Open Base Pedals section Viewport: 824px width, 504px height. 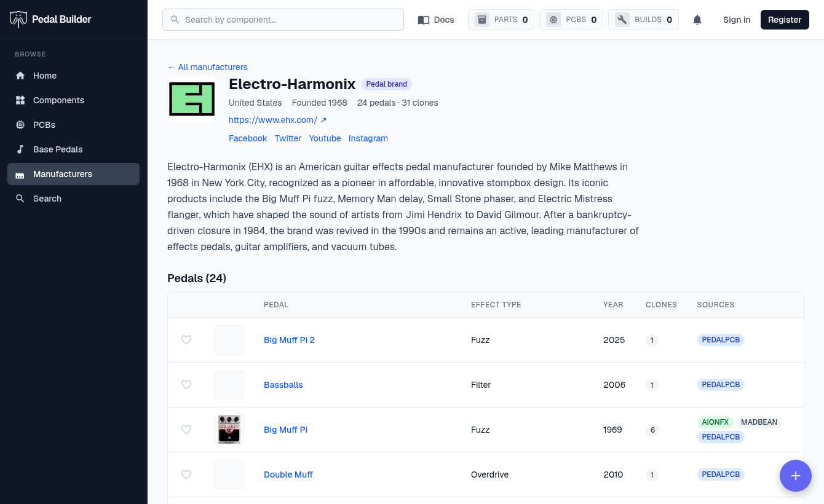click(73, 149)
